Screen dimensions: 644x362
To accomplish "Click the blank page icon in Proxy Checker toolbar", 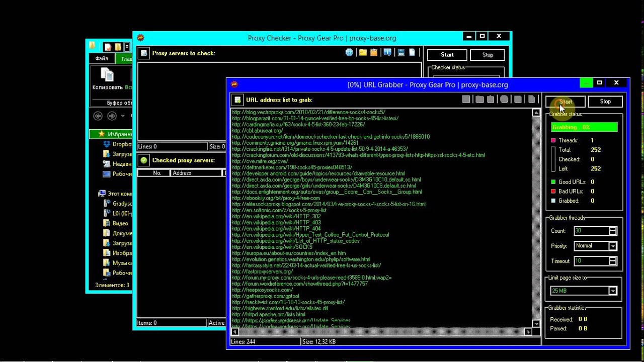I will (x=413, y=53).
